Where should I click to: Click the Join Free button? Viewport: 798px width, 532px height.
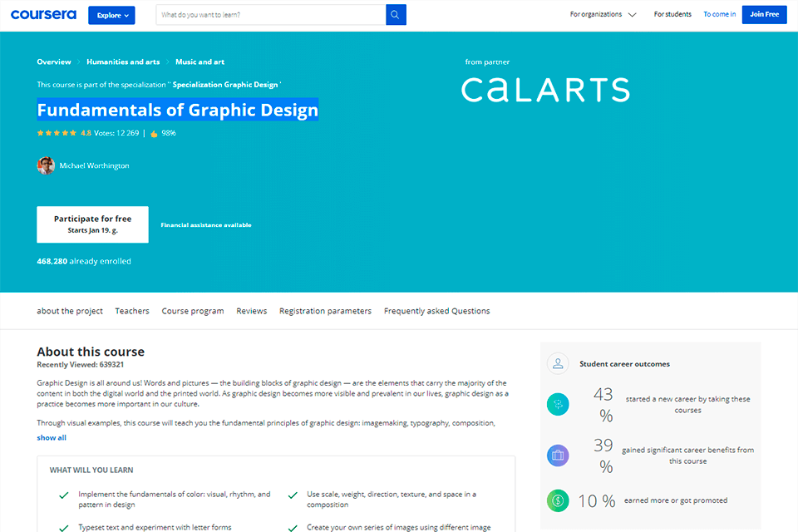tap(764, 15)
